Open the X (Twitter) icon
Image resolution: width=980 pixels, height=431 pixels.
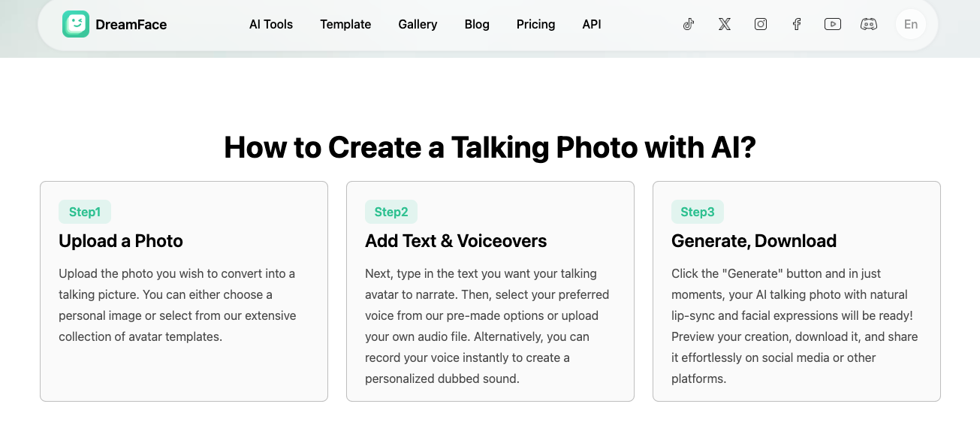click(x=724, y=24)
